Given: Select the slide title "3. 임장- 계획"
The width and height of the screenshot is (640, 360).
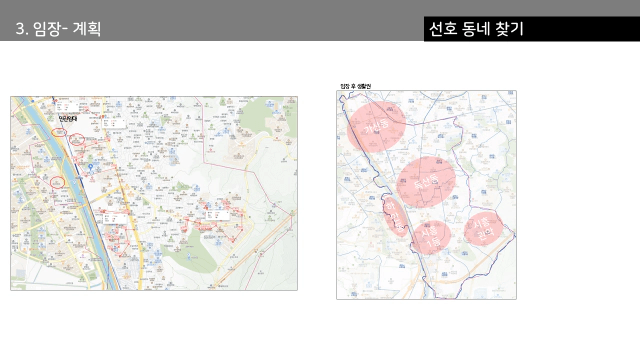Looking at the screenshot, I should point(58,29).
